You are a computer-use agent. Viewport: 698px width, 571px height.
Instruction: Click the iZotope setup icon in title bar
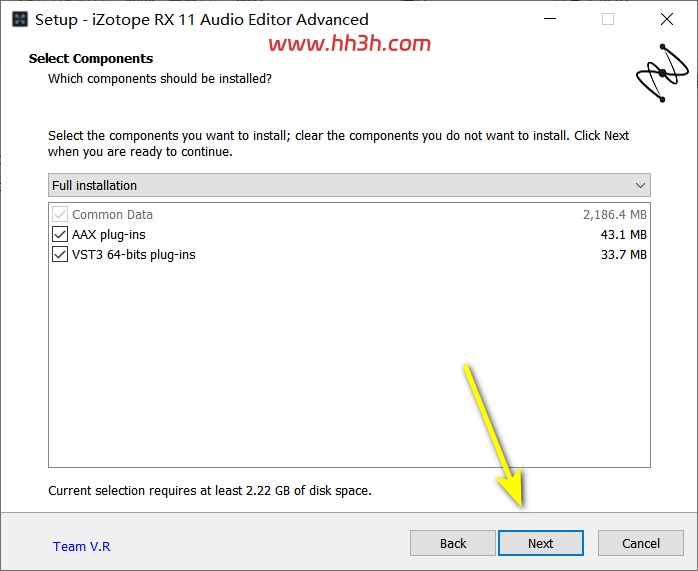coord(20,19)
